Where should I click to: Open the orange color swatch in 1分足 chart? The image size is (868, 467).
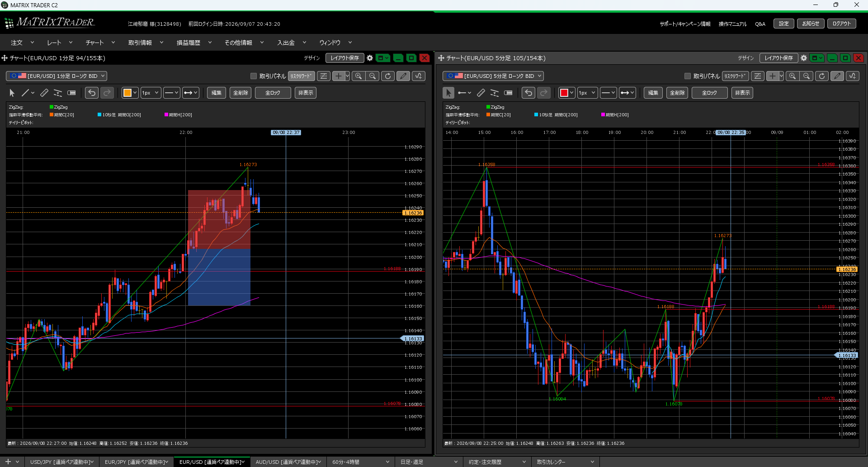coord(130,93)
